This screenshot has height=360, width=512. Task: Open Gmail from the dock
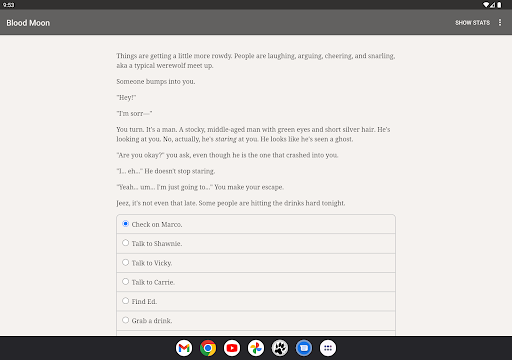tap(184, 348)
